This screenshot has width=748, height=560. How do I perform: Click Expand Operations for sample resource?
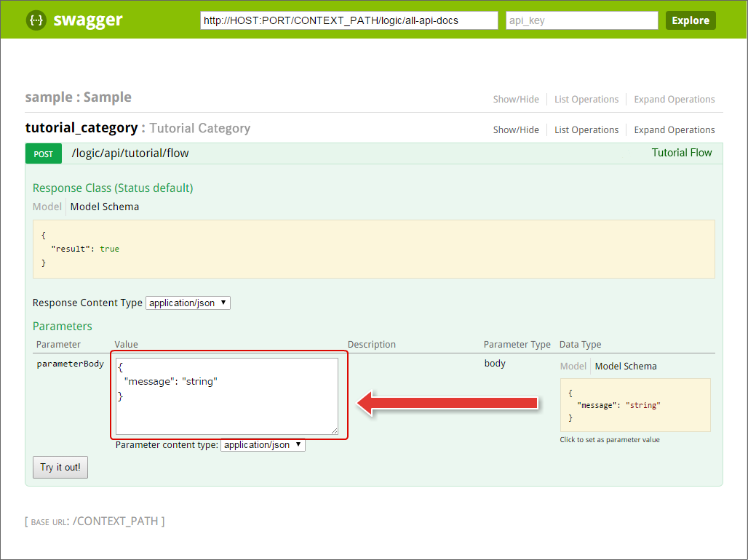674,99
